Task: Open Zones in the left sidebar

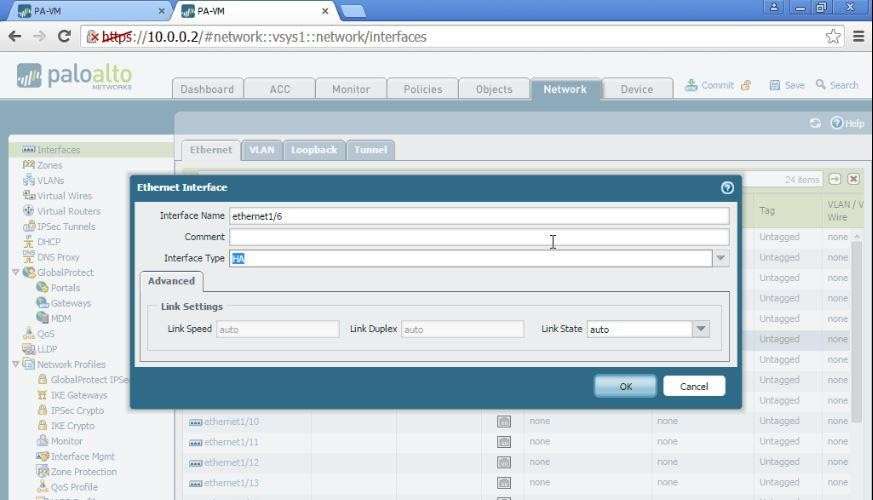Action: pos(49,165)
